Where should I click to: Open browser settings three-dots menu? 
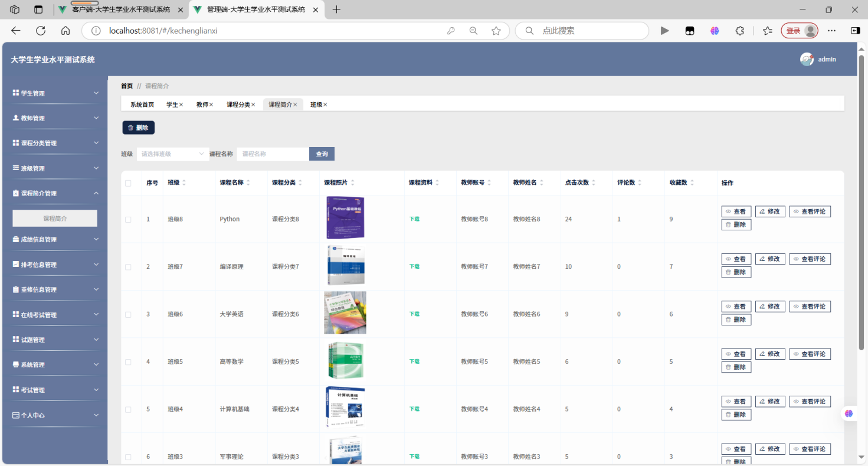pyautogui.click(x=831, y=31)
